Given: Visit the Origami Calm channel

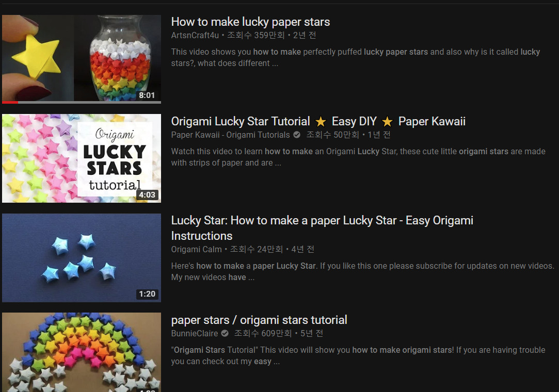Looking at the screenshot, I should [x=196, y=250].
